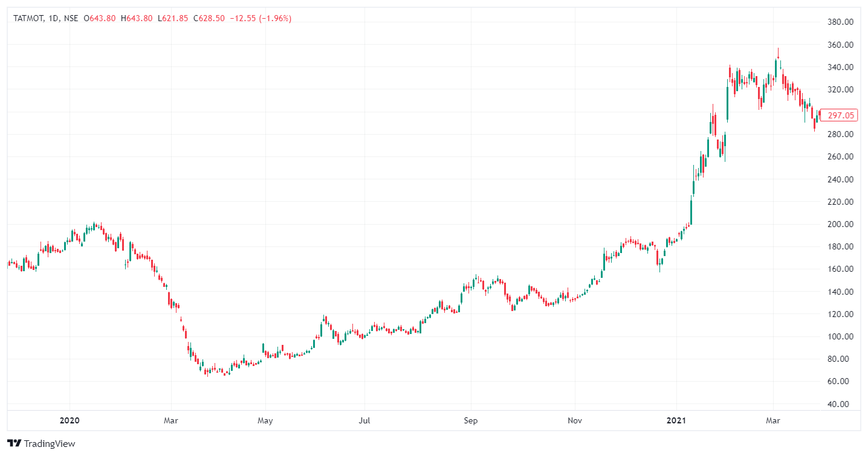868x456 pixels.
Task: Click the 1D interval label in legend
Action: (x=53, y=18)
